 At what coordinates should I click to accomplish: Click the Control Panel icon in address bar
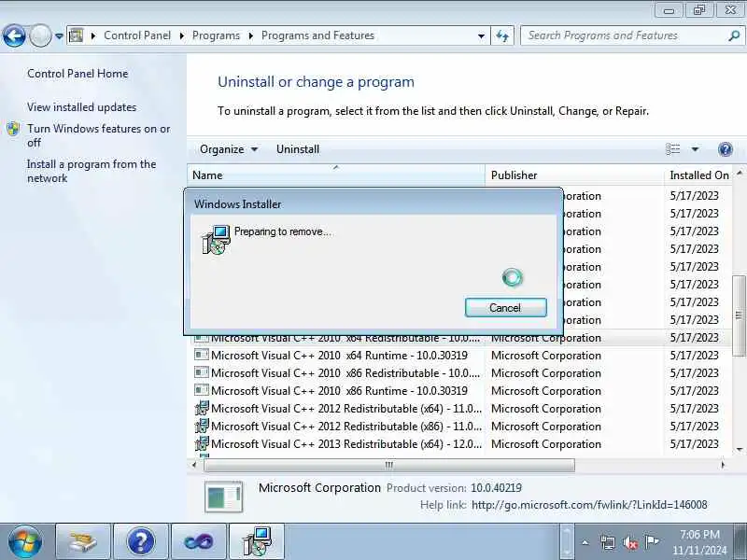click(76, 35)
